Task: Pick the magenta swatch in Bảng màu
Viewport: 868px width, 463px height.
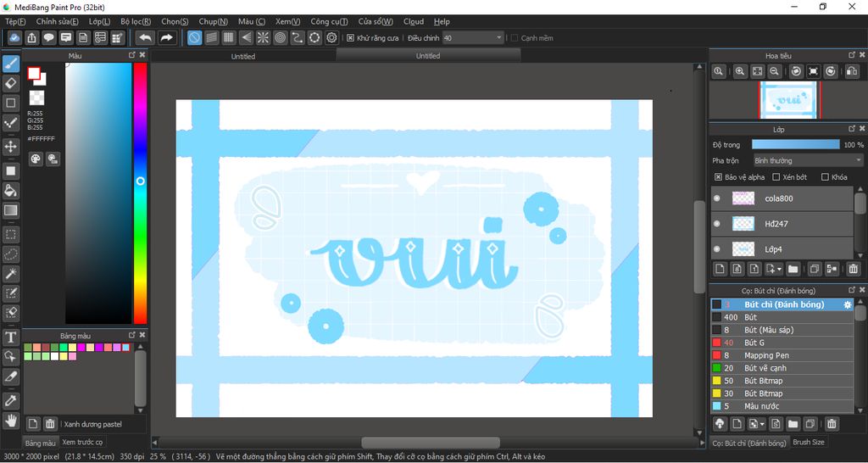Action: pos(81,348)
